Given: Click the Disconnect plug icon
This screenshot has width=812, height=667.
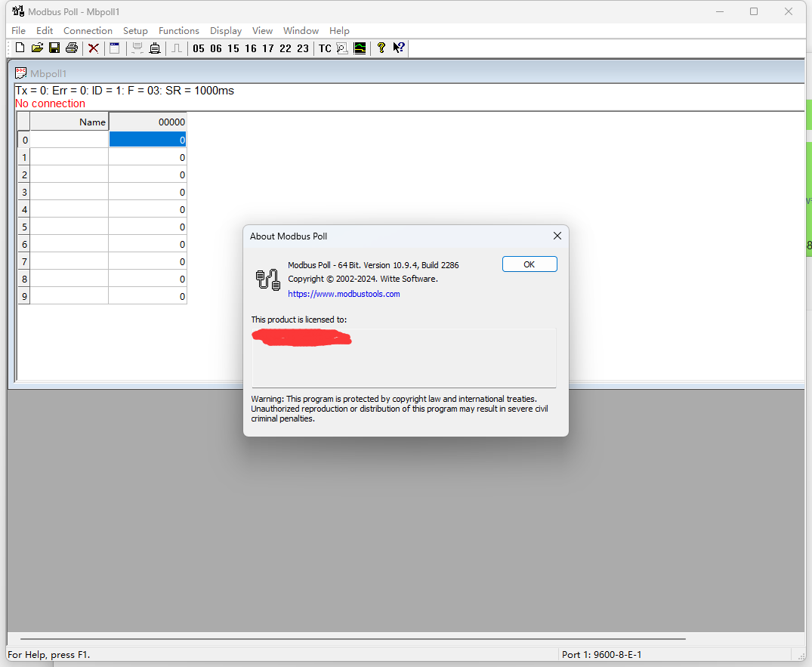Looking at the screenshot, I should click(154, 48).
